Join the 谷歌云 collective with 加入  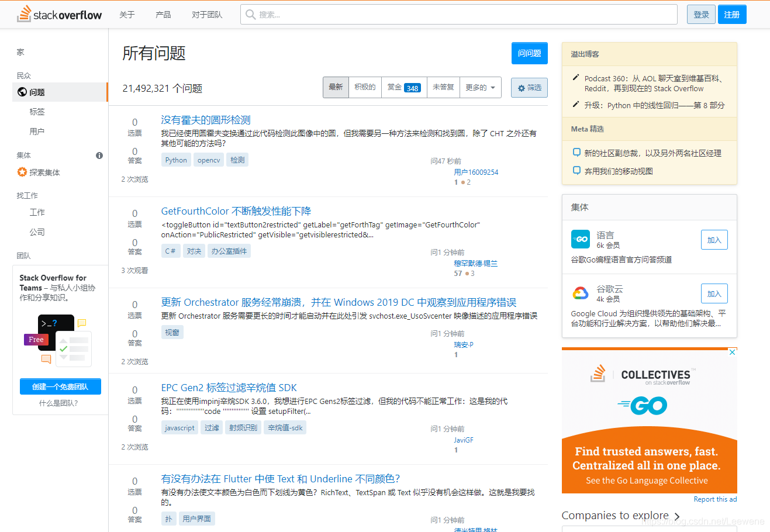[x=714, y=293]
